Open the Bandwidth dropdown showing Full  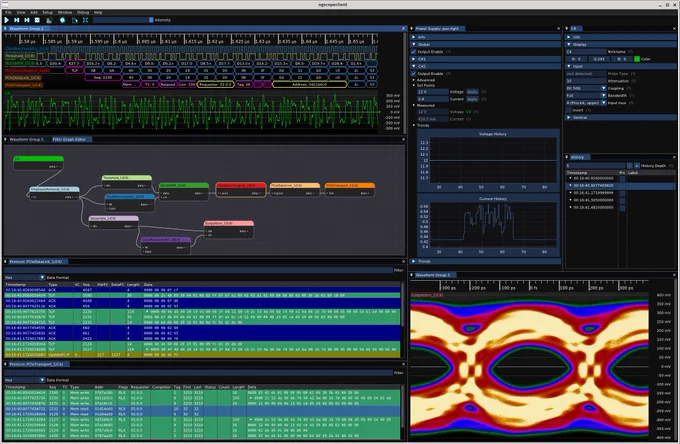(x=585, y=95)
